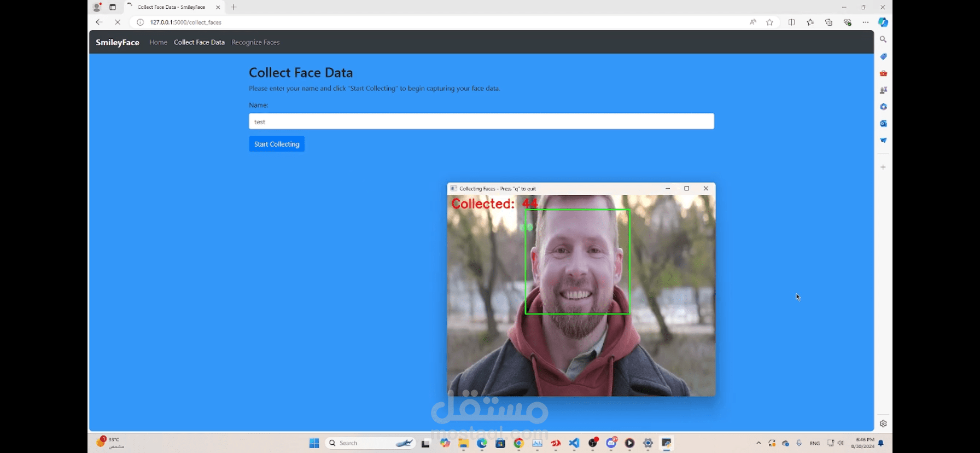The height and width of the screenshot is (453, 980).
Task: Click the SmileyFace brand link
Action: pyautogui.click(x=118, y=42)
